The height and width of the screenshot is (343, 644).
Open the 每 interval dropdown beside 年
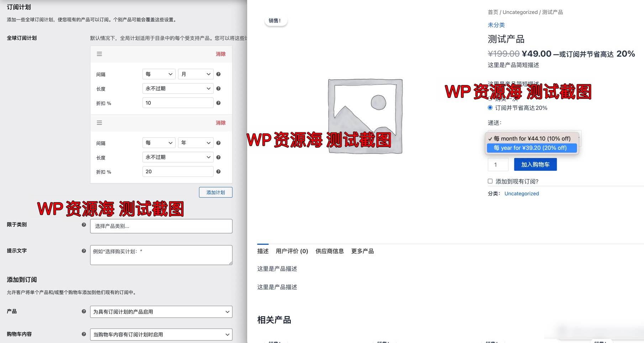(x=159, y=143)
